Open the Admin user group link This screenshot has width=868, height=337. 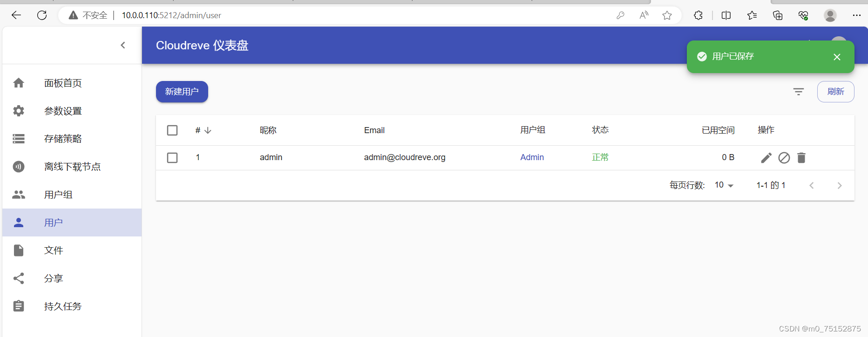pos(532,157)
